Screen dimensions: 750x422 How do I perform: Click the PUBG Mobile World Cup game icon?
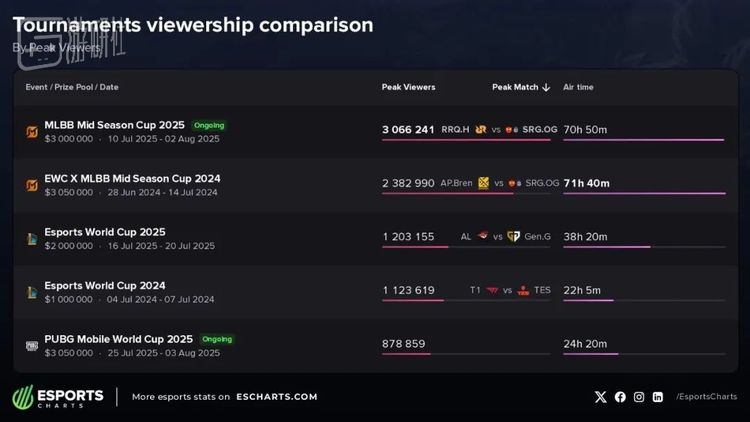point(32,346)
